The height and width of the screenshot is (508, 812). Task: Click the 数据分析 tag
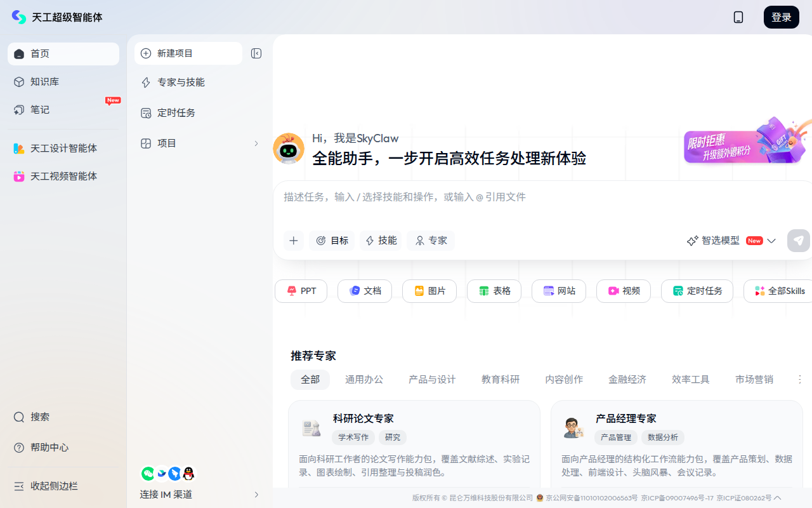pos(663,438)
